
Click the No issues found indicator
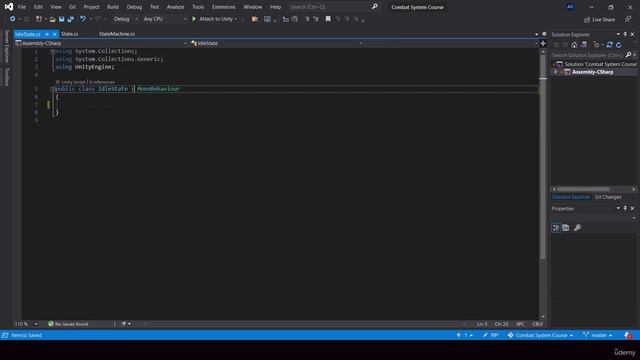pyautogui.click(x=68, y=324)
